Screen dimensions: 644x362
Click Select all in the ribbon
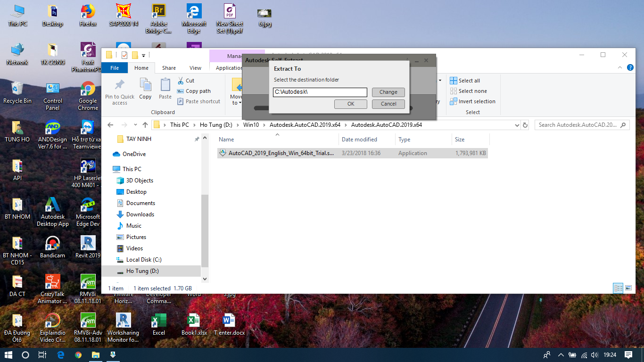465,81
